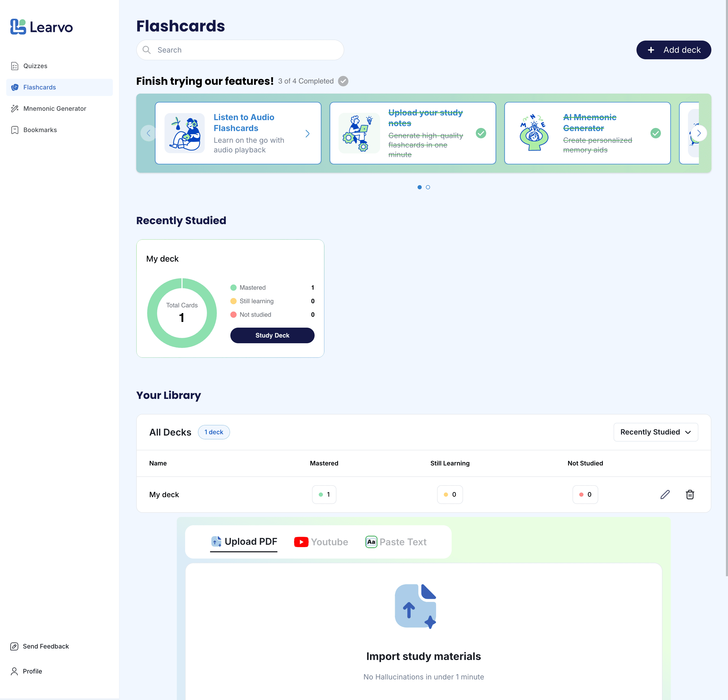Switch to the Youtube tab
The width and height of the screenshot is (728, 700).
pyautogui.click(x=321, y=542)
